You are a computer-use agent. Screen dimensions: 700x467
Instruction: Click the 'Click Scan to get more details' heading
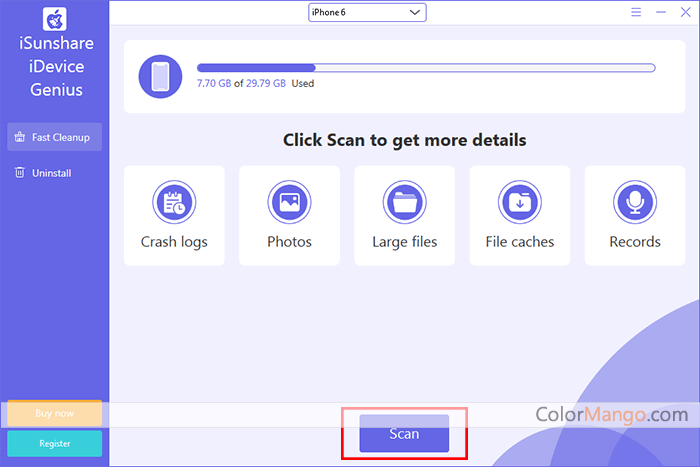click(404, 140)
